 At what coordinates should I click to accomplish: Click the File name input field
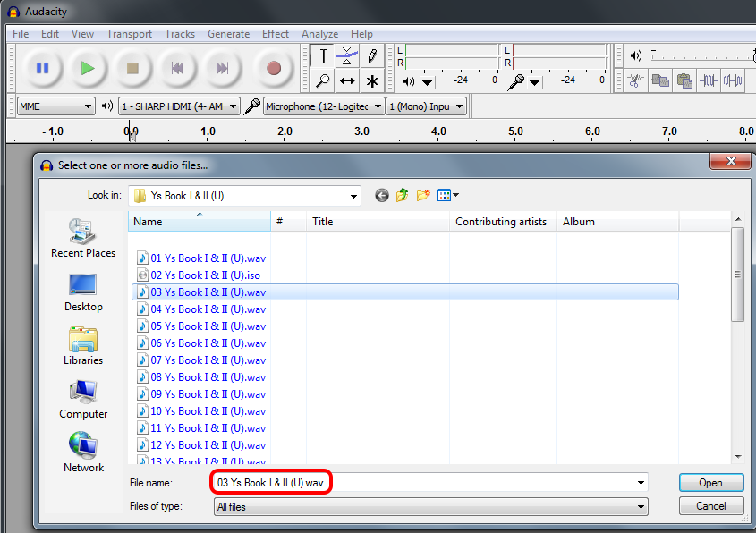tap(430, 482)
